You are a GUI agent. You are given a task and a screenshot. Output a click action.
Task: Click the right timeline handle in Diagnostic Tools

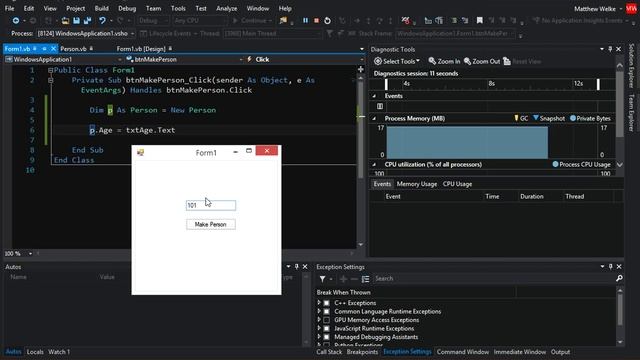tap(598, 84)
